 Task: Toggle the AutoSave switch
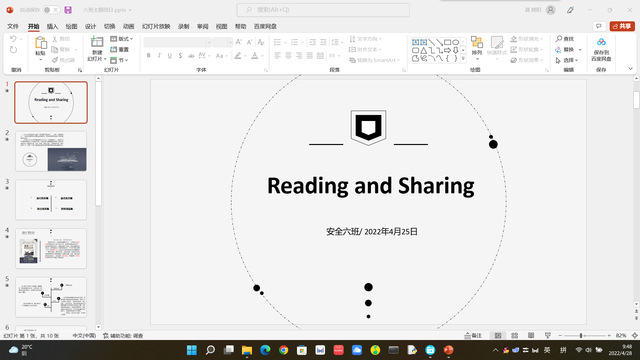[x=51, y=10]
